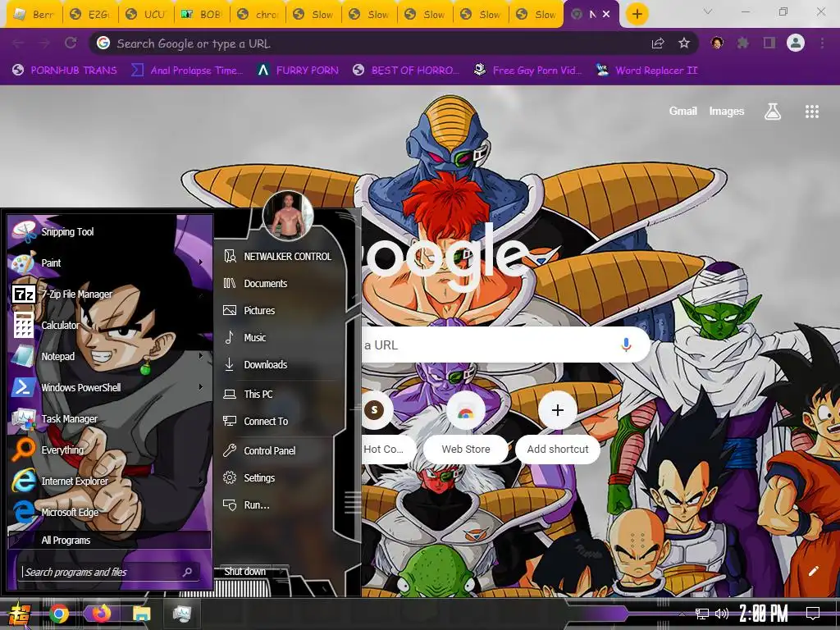The image size is (840, 630).
Task: Open the Chrome profile avatar
Action: (796, 43)
